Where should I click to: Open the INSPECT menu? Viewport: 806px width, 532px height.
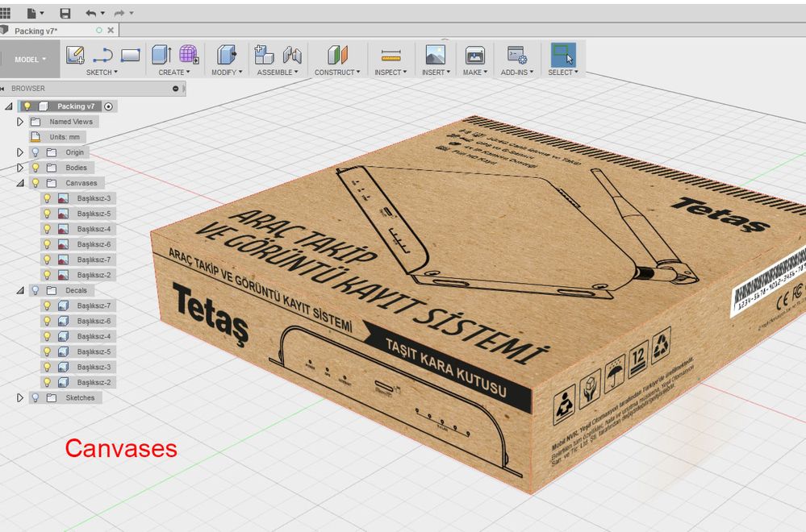[x=390, y=73]
